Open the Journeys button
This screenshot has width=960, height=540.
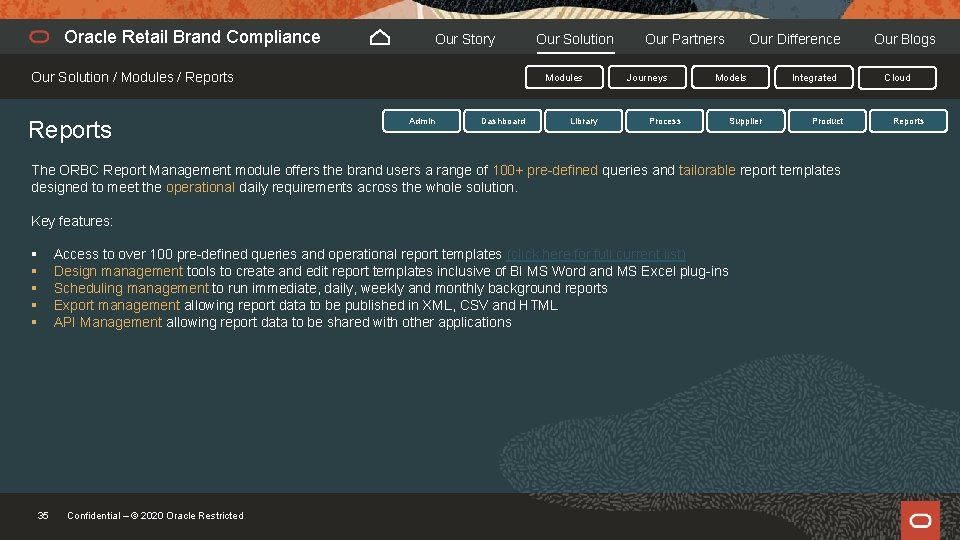(x=647, y=78)
